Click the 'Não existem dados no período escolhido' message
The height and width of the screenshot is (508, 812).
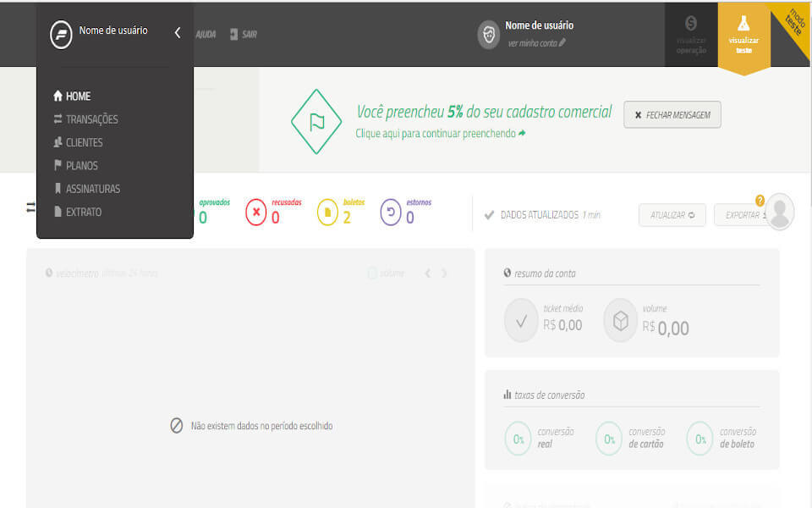click(x=261, y=426)
